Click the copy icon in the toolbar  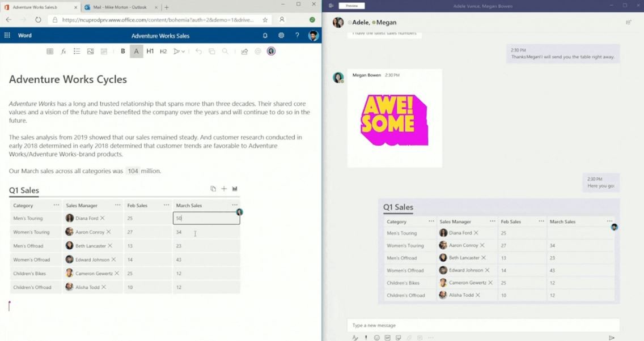click(212, 52)
